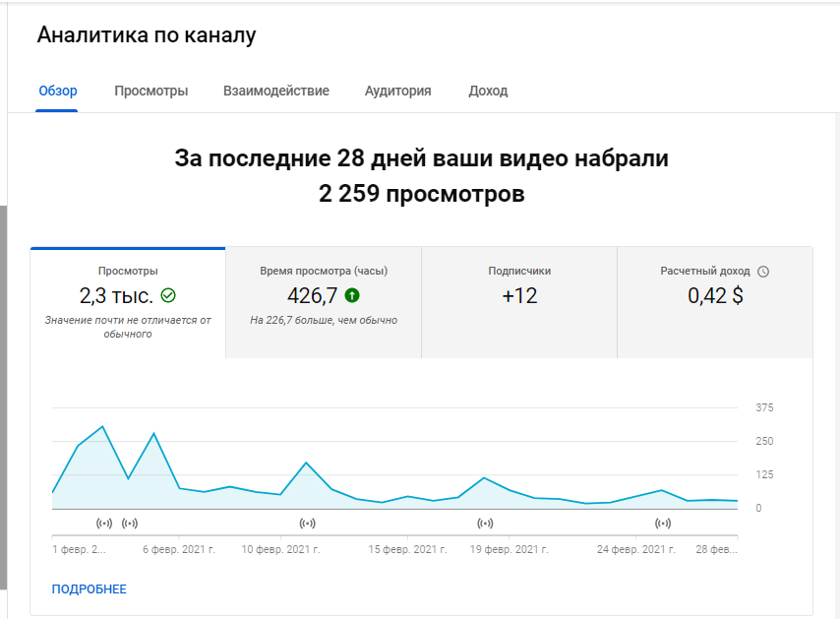Select the Подписчики +12 metric card
The height and width of the screenshot is (619, 840).
click(518, 302)
